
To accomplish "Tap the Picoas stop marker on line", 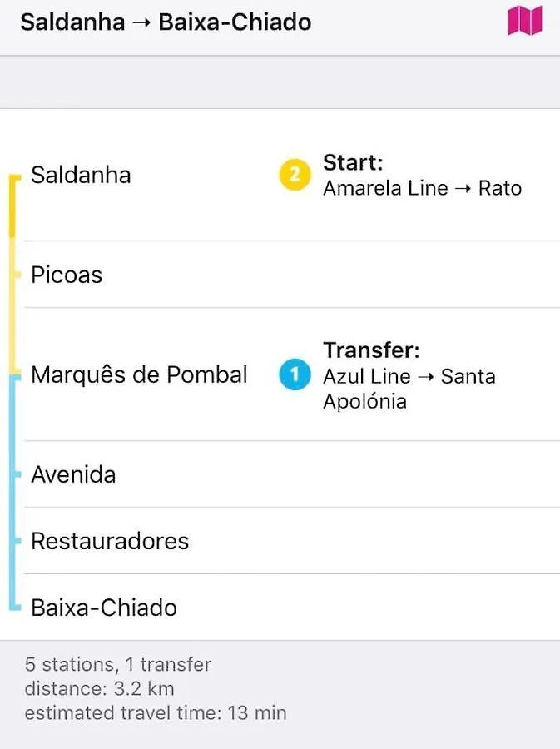I will 17,275.
